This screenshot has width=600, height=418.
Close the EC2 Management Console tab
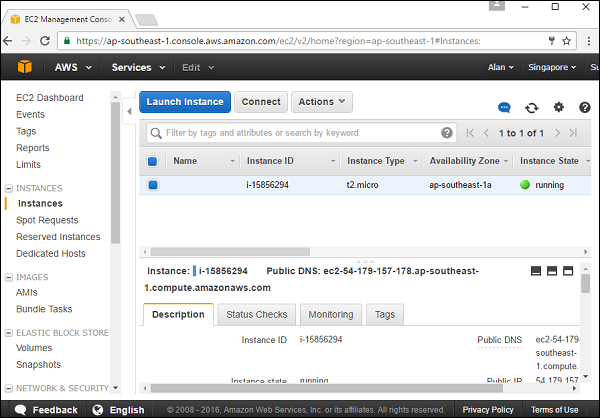pyautogui.click(x=122, y=19)
